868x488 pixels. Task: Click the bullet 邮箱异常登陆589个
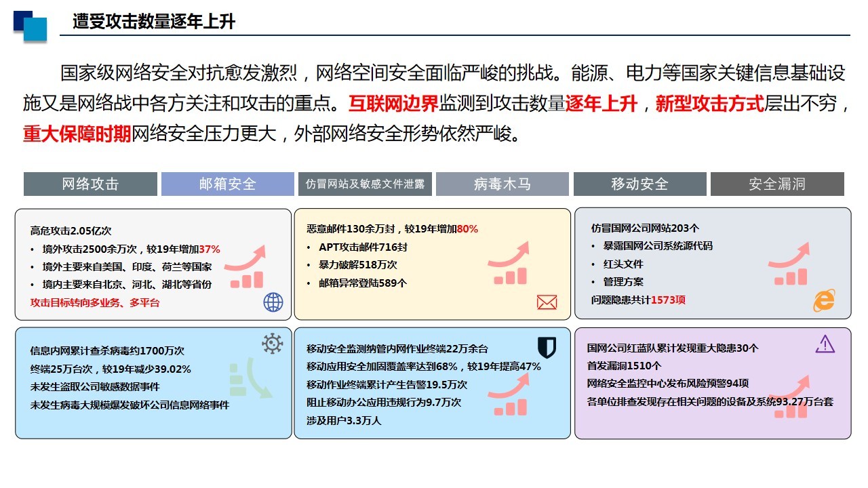coord(357,283)
